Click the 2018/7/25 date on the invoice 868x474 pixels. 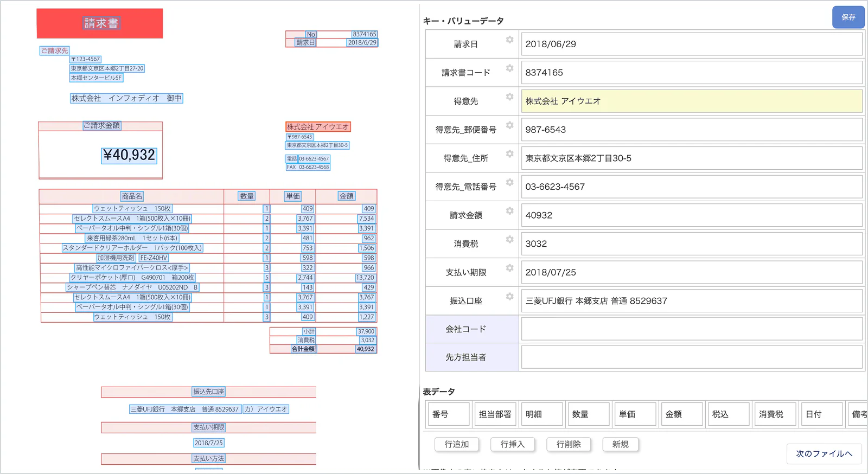pyautogui.click(x=209, y=443)
